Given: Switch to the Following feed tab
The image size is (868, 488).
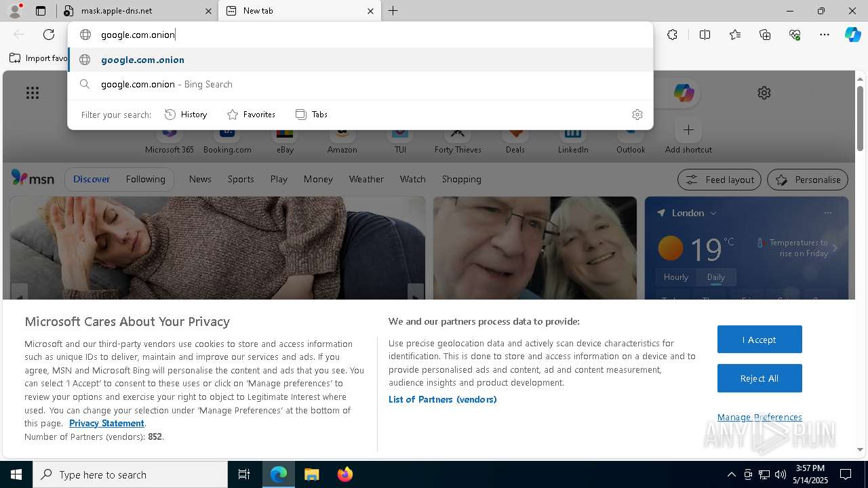Looking at the screenshot, I should pos(145,179).
